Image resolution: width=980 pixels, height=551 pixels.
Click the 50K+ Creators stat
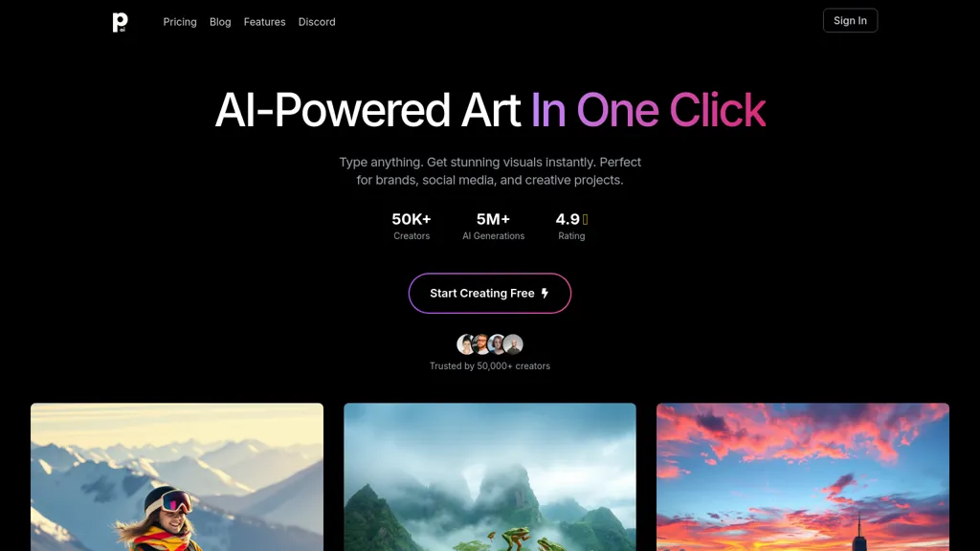(412, 226)
